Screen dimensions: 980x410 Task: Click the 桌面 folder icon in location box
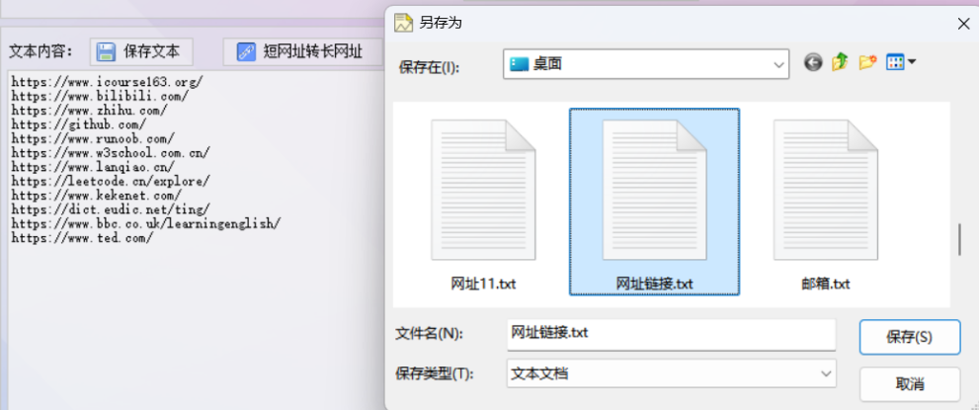coord(520,64)
